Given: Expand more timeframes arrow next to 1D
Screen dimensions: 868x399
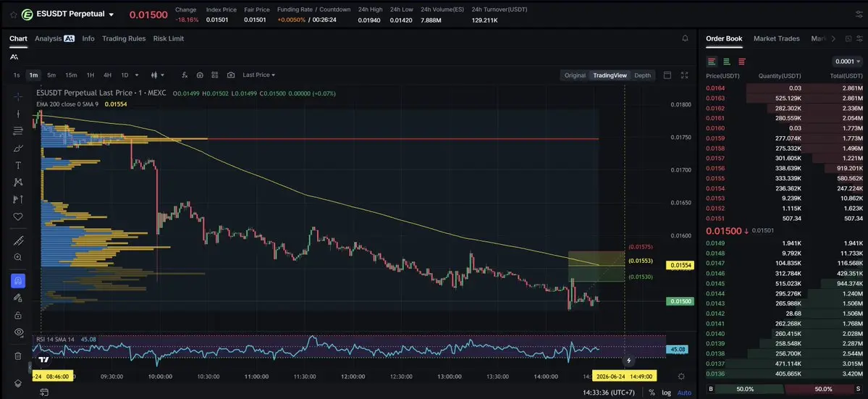Looking at the screenshot, I should 137,75.
